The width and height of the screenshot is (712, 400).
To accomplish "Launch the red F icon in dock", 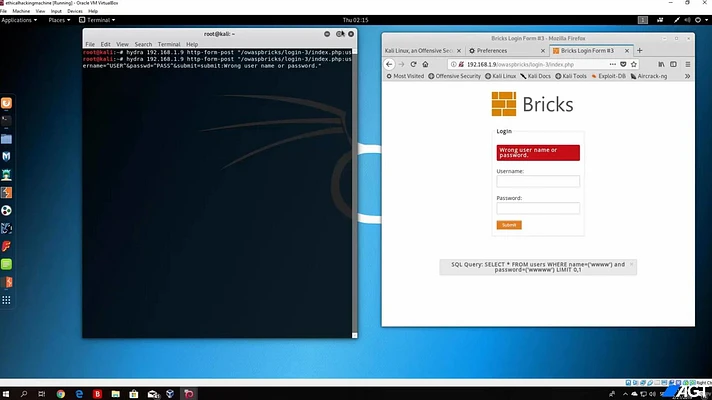I will (x=6, y=247).
